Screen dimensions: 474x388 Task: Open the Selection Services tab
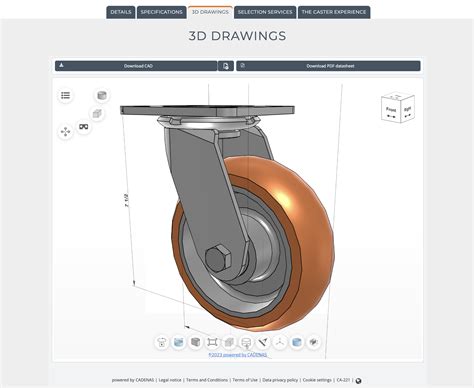tap(265, 12)
